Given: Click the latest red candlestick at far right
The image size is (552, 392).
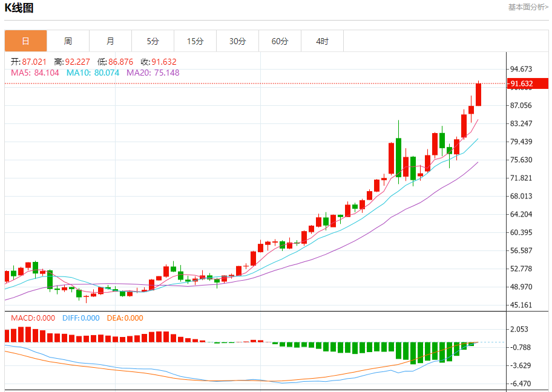Looking at the screenshot, I should point(478,94).
